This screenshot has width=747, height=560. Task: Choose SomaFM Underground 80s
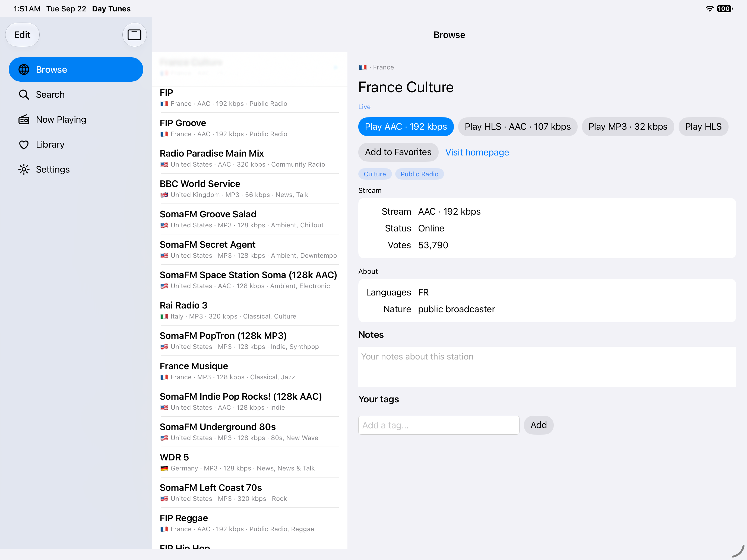(249, 432)
